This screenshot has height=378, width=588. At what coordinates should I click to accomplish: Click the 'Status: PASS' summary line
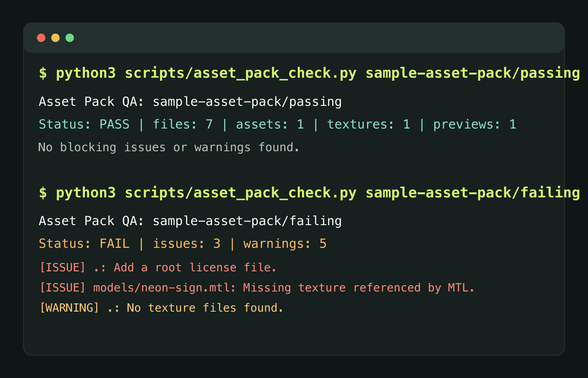[x=278, y=124]
